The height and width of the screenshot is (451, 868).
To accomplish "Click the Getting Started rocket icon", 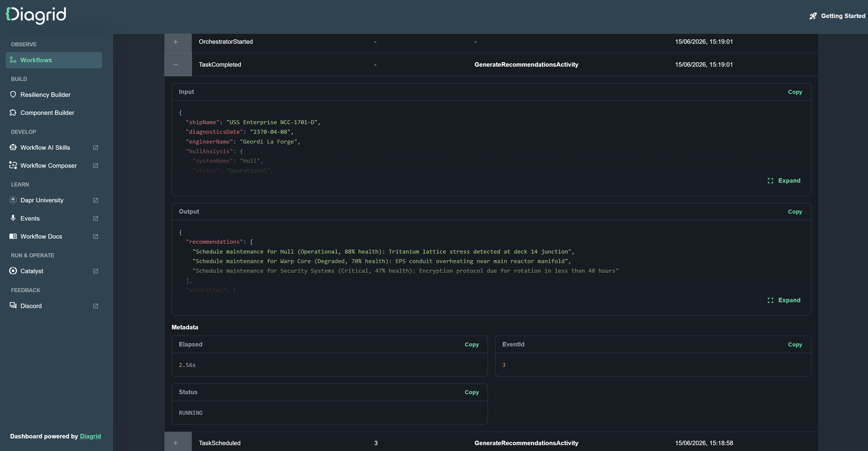I will coord(813,16).
